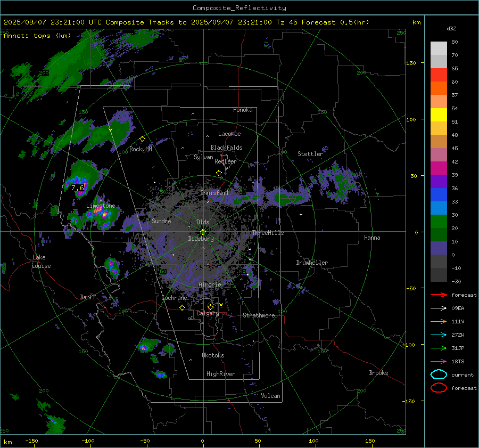Click the cyan 27ZW track arrow
479x448 pixels.
point(439,335)
